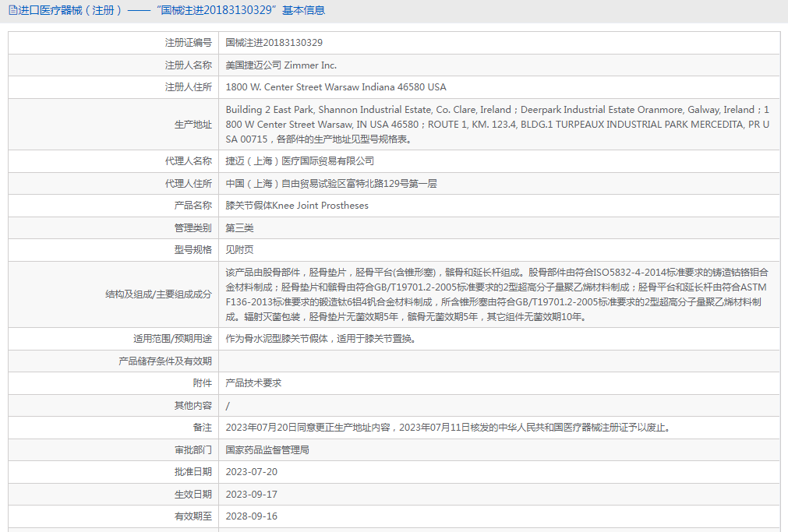Screen dimensions: 788x532
Task: Click the 生效日期 label
Action: 193,494
